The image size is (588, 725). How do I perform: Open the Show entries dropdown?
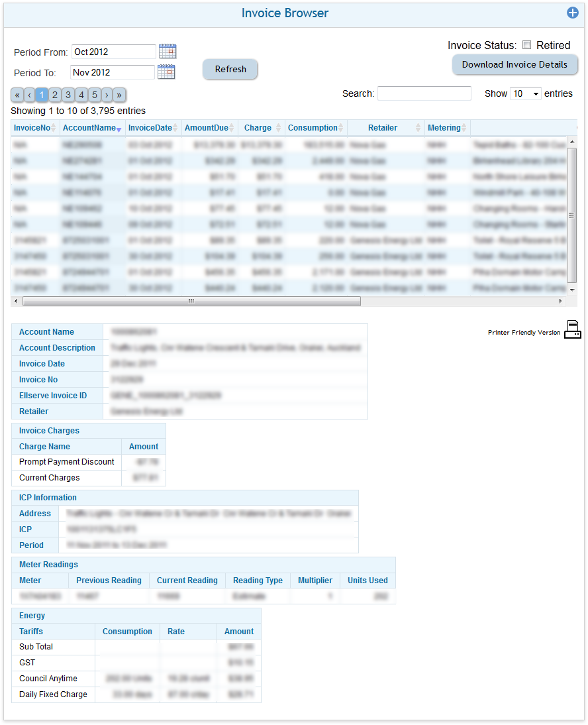click(x=525, y=94)
